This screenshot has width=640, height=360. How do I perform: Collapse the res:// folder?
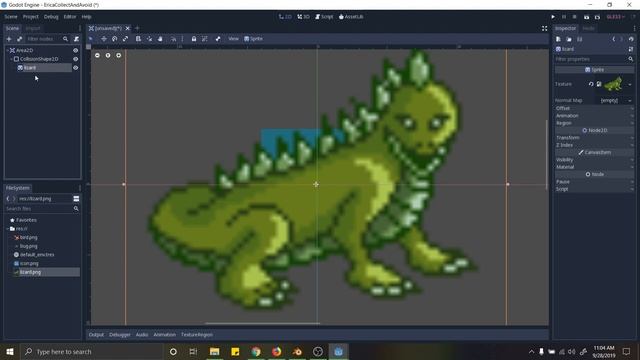(x=8, y=229)
